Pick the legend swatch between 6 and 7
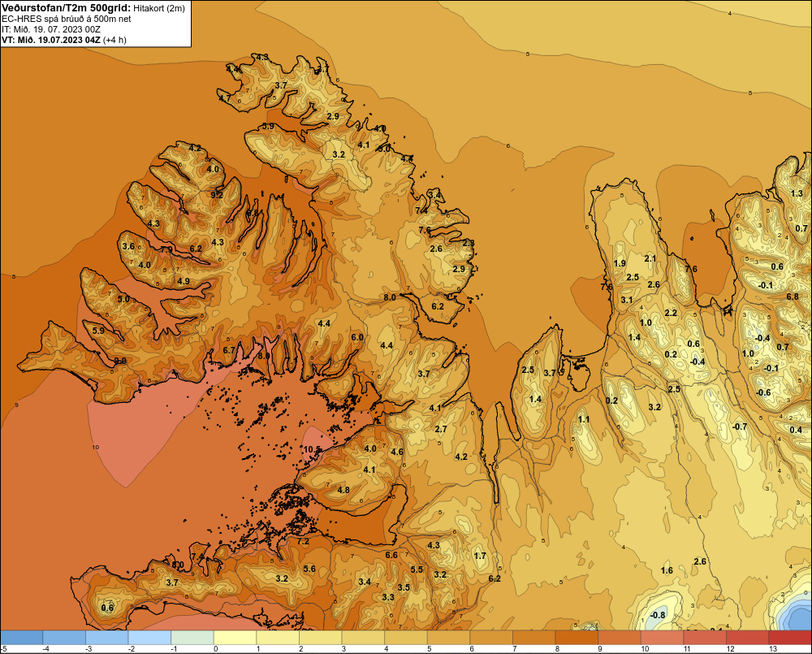 tap(491, 638)
